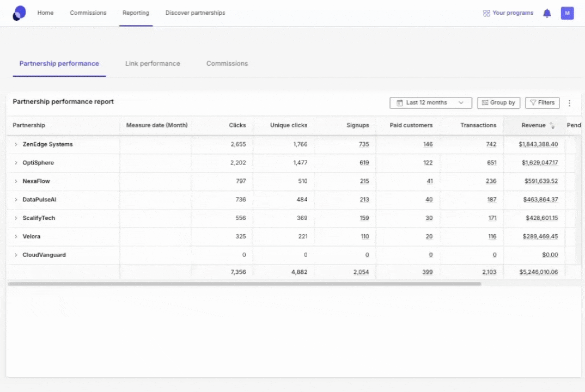Click the Signups column header
585x392 pixels.
357,125
